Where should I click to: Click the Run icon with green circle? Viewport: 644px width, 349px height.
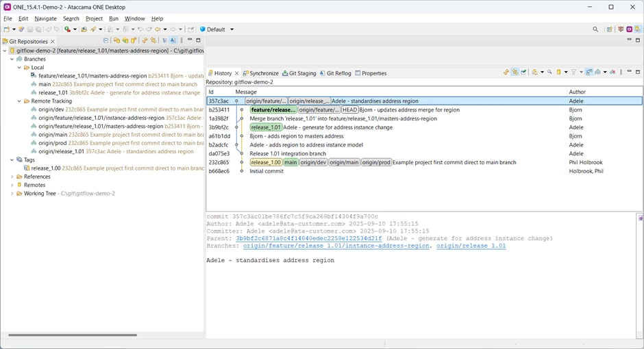(x=67, y=29)
